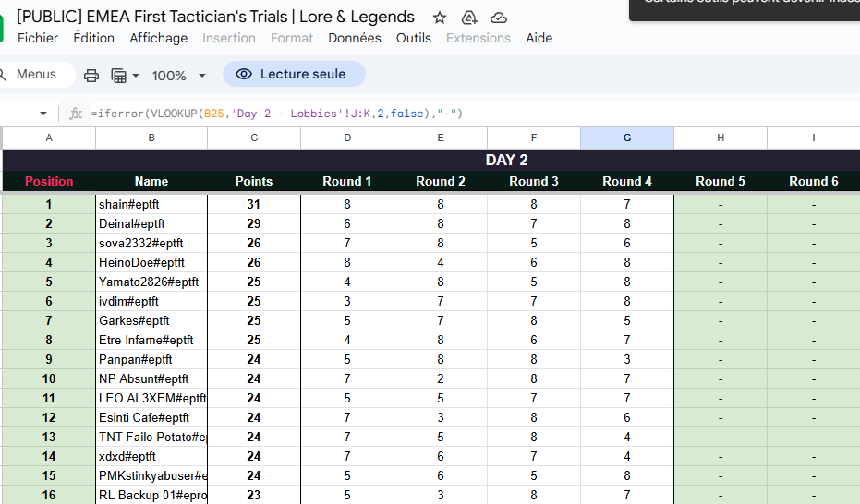
Task: Open the filter views table icon
Action: point(118,76)
